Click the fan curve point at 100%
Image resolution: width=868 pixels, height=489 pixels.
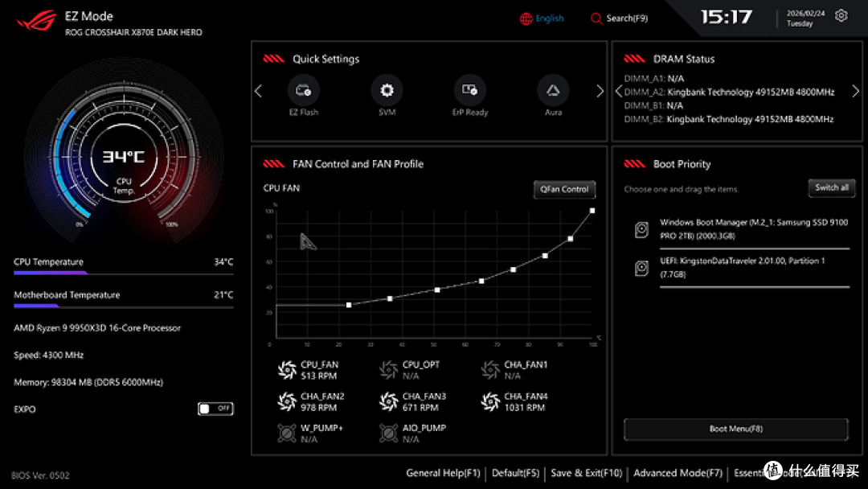[x=592, y=211]
